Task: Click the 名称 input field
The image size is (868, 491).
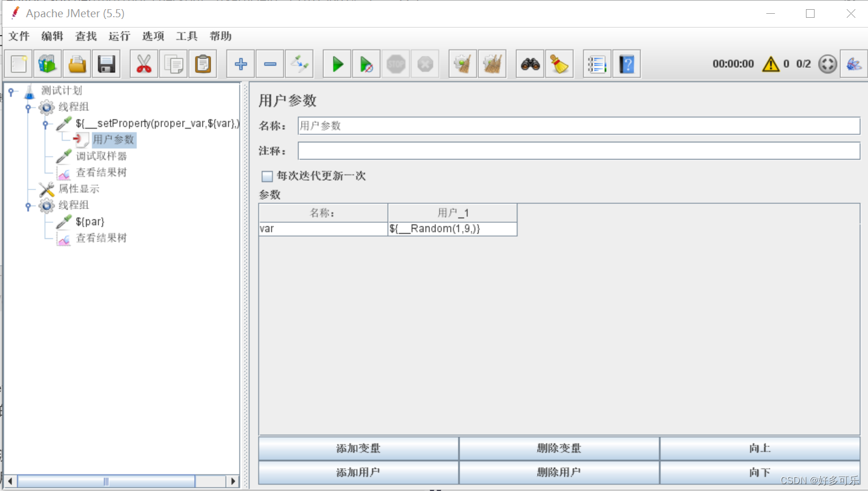Action: coord(578,126)
